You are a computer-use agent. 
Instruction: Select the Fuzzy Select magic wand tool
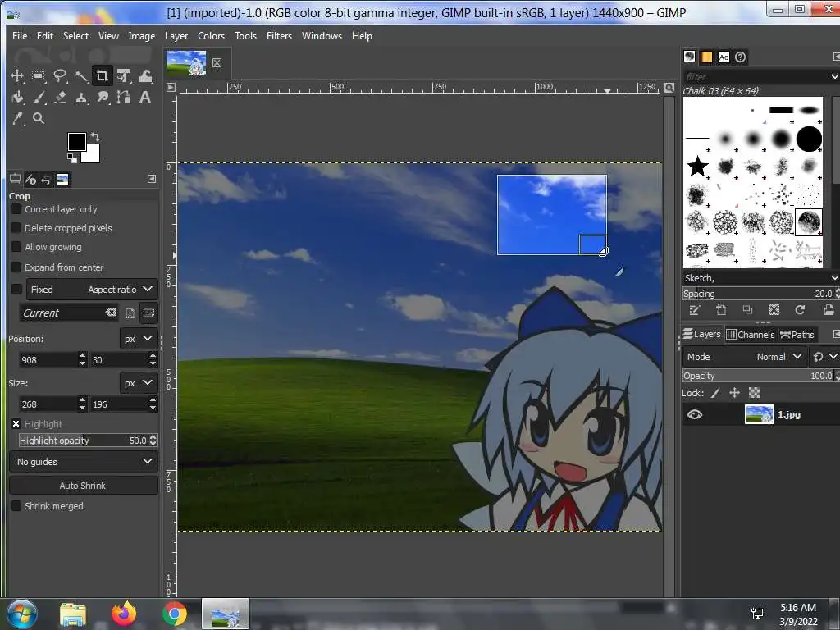(x=81, y=76)
